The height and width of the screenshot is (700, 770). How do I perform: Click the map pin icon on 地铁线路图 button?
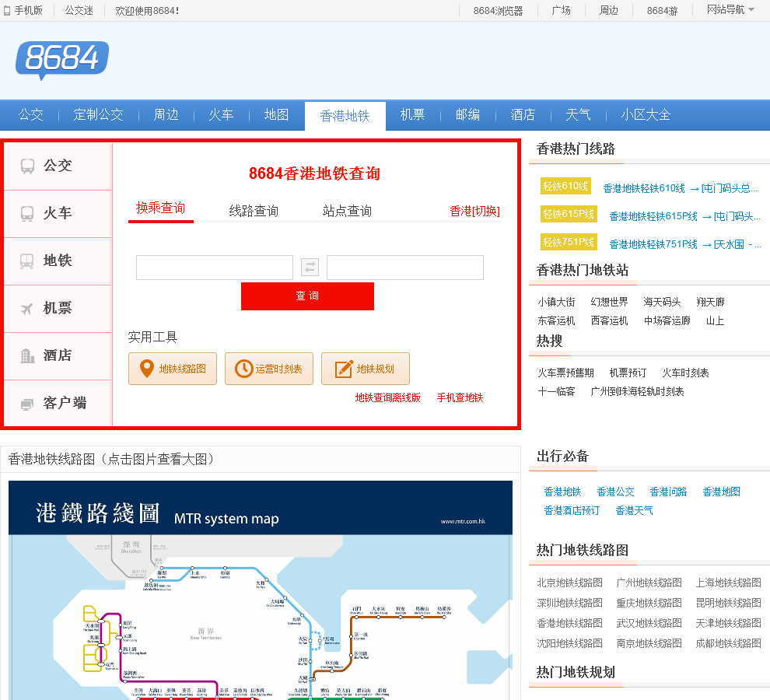point(147,369)
